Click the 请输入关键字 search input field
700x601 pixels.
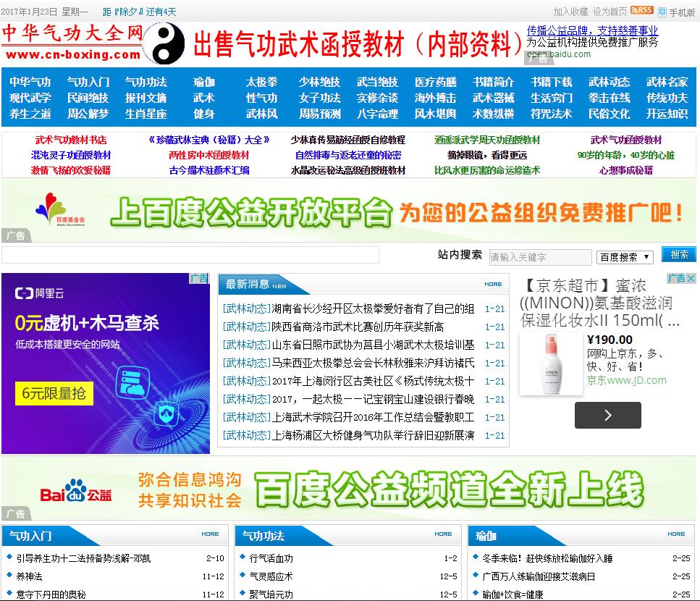tap(540, 257)
